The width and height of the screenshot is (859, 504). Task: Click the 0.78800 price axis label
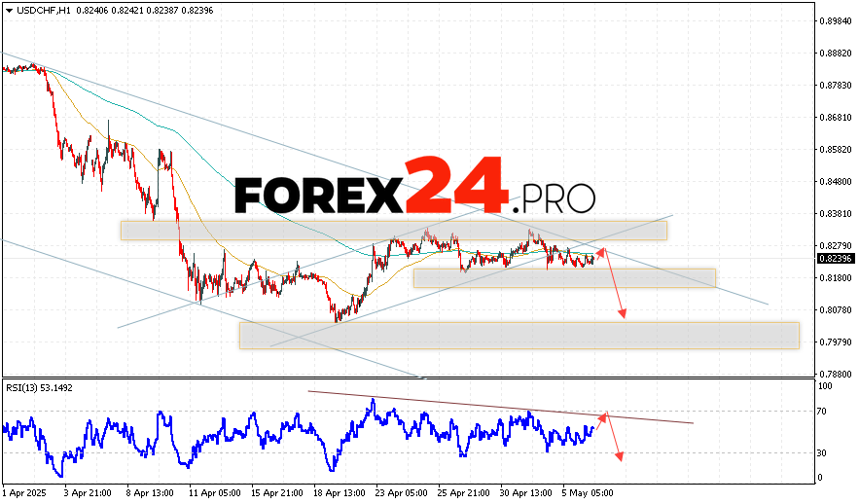click(836, 374)
